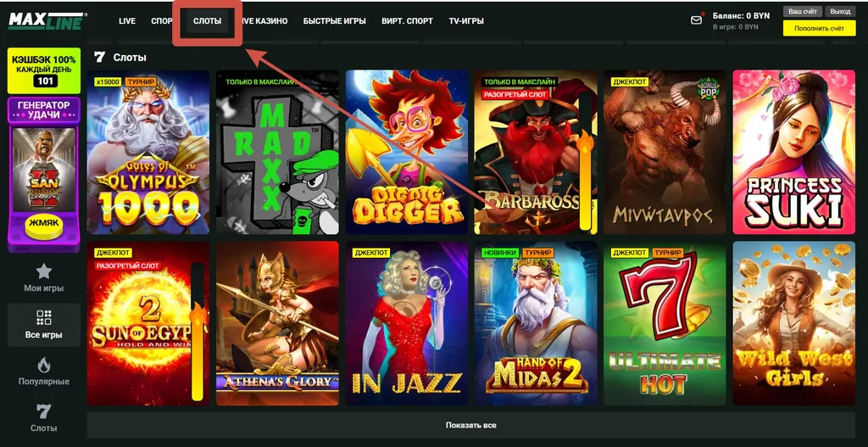Click the Ваш счёт button
The height and width of the screenshot is (447, 868).
tap(803, 12)
